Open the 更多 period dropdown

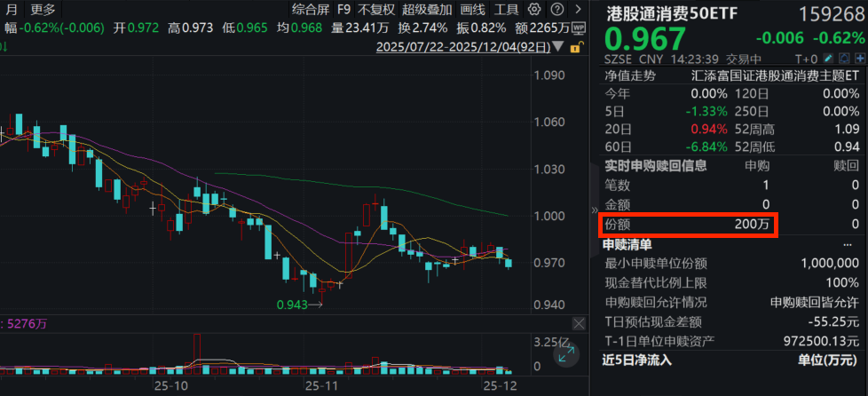[x=42, y=10]
